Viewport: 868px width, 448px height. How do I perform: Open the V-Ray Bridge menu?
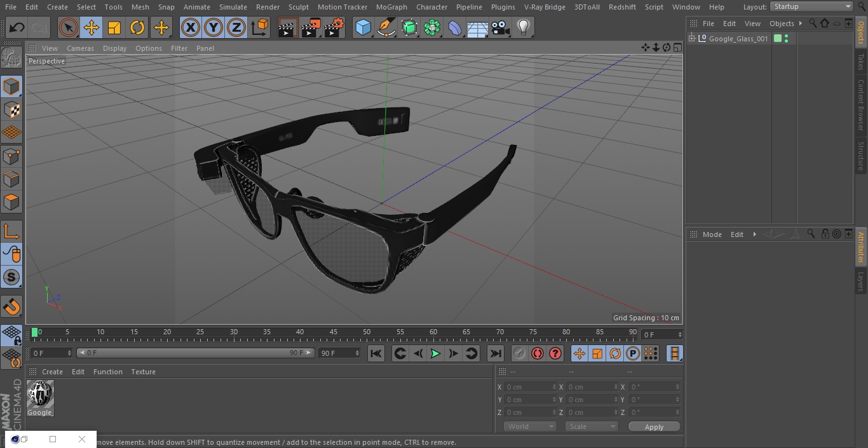[545, 7]
